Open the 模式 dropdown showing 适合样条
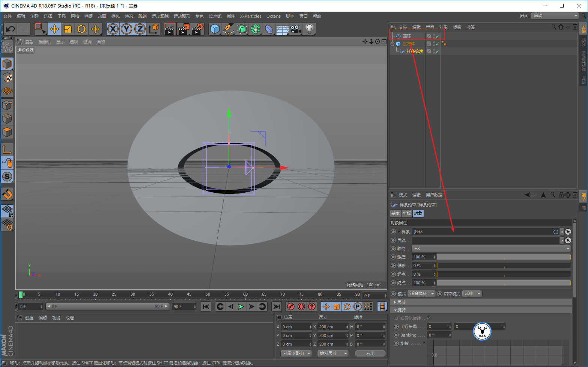 click(x=422, y=294)
